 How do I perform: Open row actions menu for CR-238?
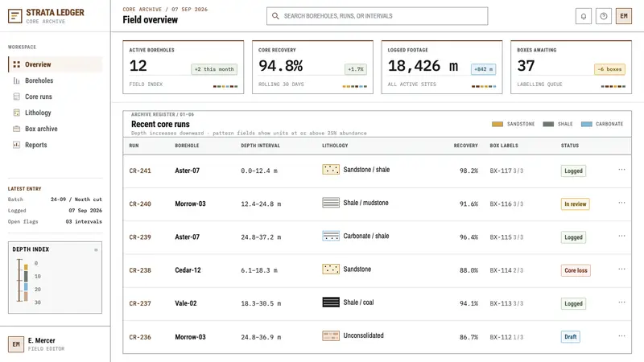point(621,269)
